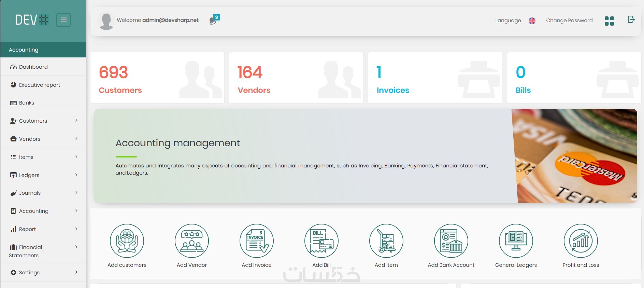Click the logout icon in header
Image resolution: width=644 pixels, height=288 pixels.
point(631,19)
